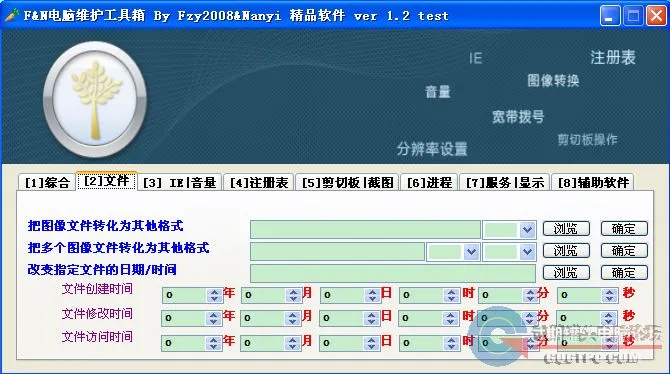Open the [6]进程 tab
670x374 pixels.
point(429,183)
